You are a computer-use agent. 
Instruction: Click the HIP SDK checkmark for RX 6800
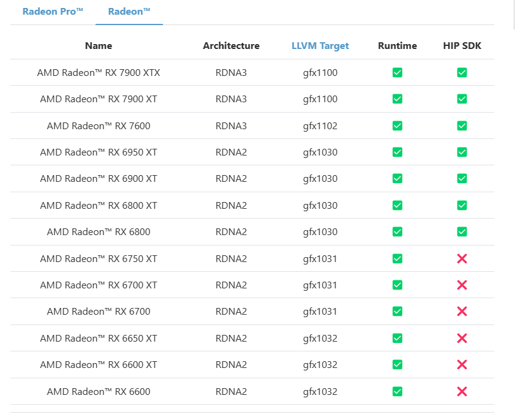pyautogui.click(x=462, y=232)
